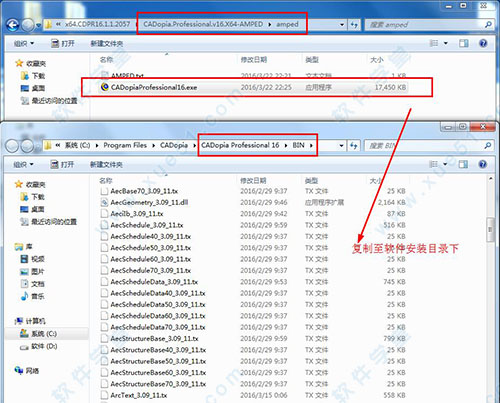
Task: Refresh the amped folder view
Action: pyautogui.click(x=354, y=25)
